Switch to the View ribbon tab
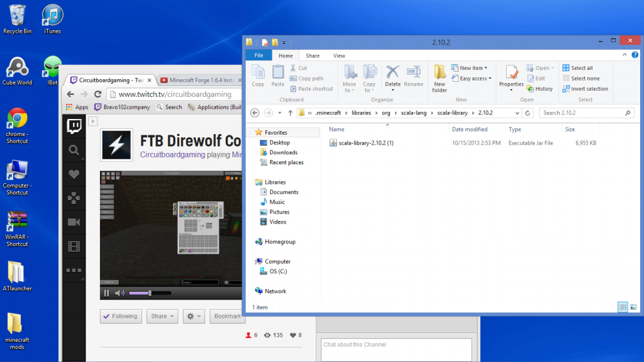 [339, 55]
